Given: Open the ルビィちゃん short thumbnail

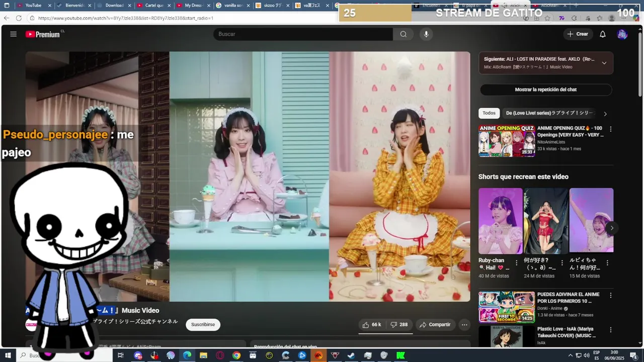Looking at the screenshot, I should pos(591,221).
